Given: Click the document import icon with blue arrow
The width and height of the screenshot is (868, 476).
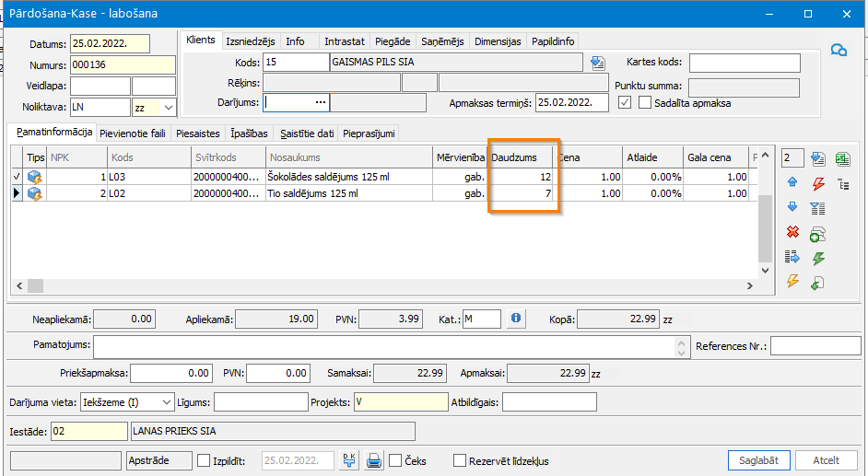Looking at the screenshot, I should point(817,158).
